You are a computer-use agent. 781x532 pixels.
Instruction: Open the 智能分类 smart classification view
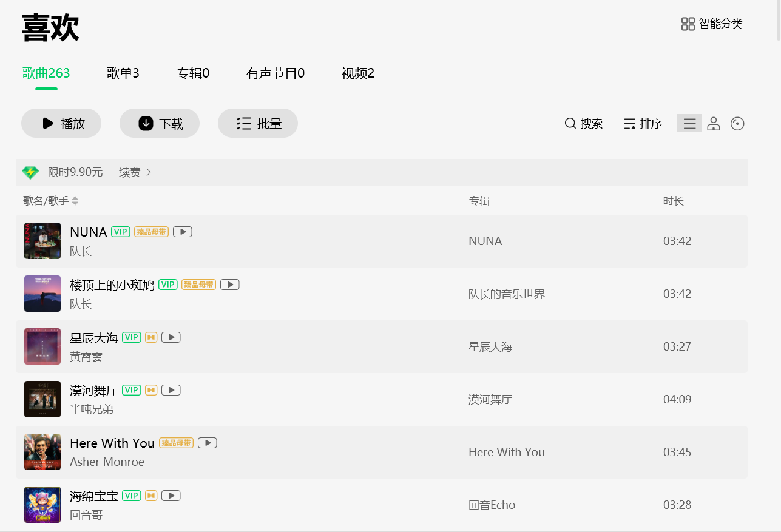(712, 24)
